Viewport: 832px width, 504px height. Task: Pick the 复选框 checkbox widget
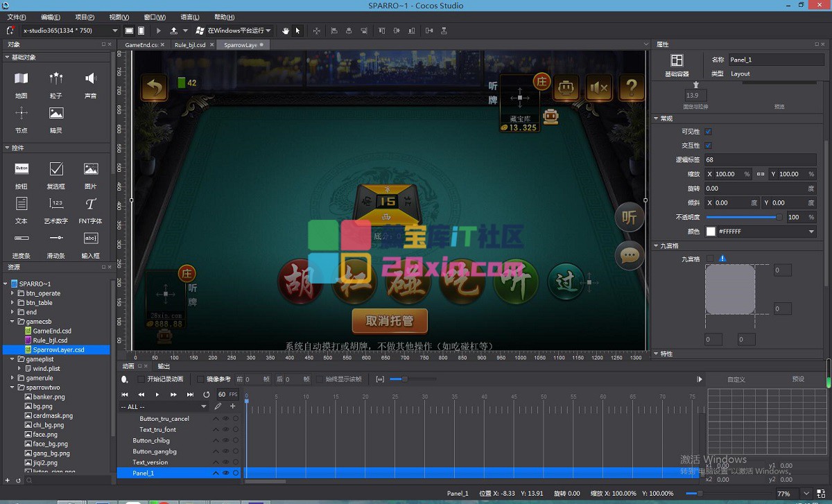(56, 168)
